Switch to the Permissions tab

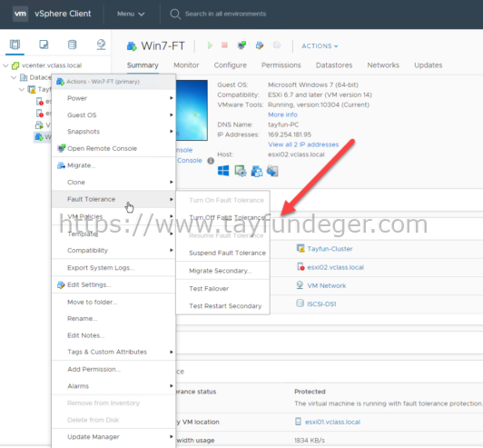281,65
